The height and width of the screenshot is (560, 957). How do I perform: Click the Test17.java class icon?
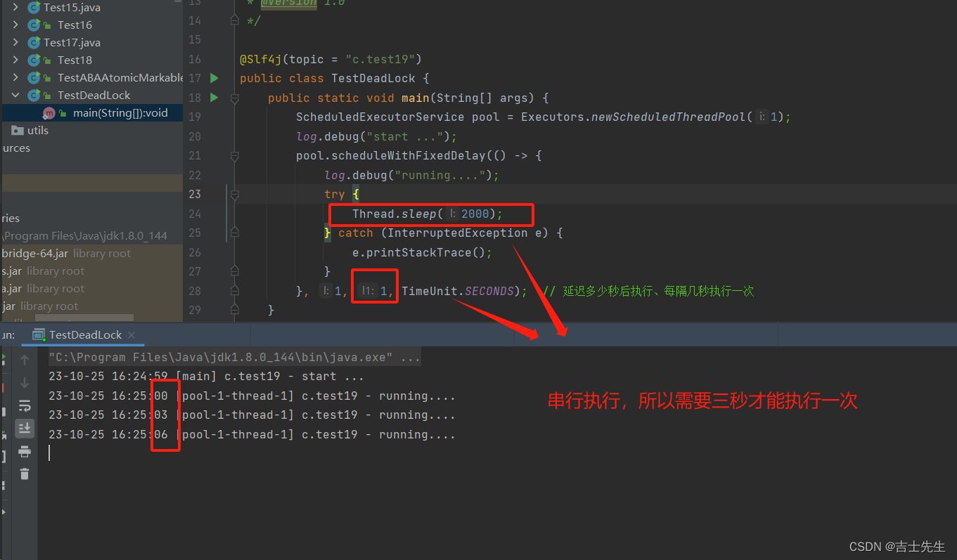click(x=34, y=43)
